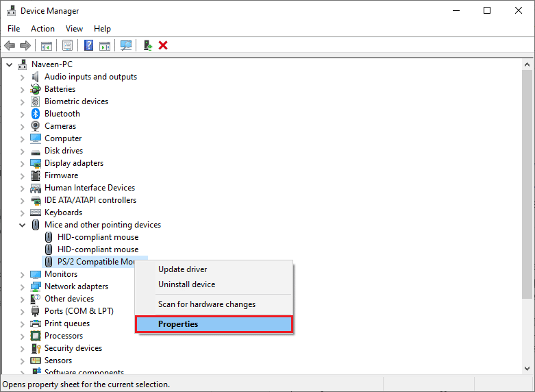Collapse the Naveen-PC root node
Viewport: 535px width, 392px height.
pos(9,64)
